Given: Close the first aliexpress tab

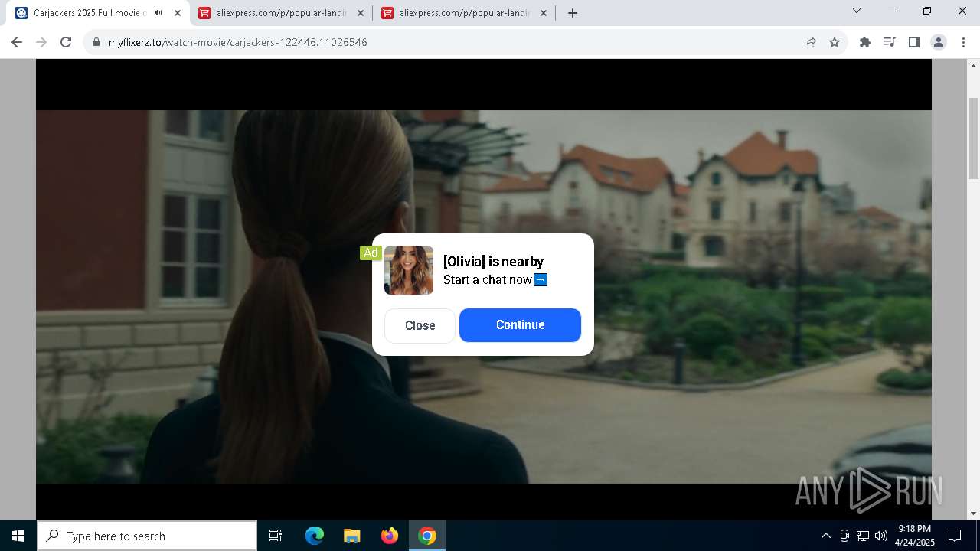Looking at the screenshot, I should click(361, 13).
